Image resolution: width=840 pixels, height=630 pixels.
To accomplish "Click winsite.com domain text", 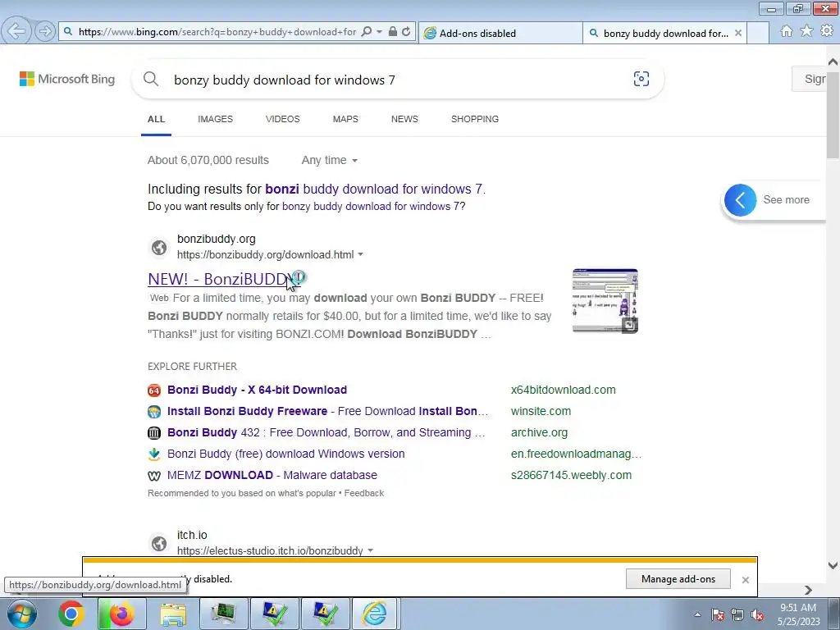I will click(x=541, y=411).
